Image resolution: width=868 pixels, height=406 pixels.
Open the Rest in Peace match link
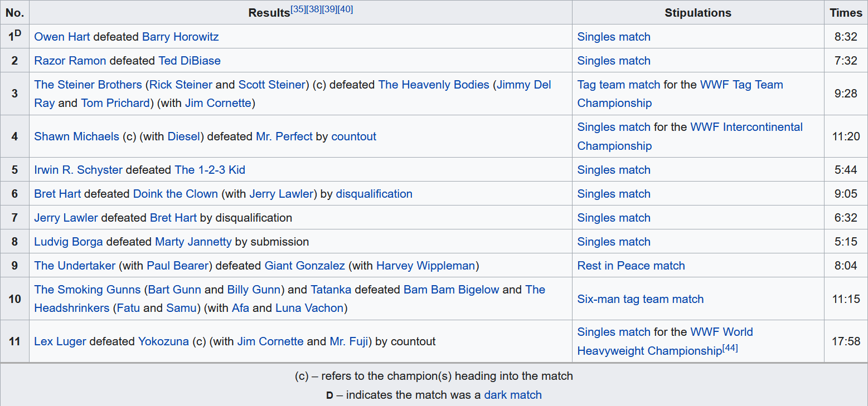pyautogui.click(x=631, y=266)
